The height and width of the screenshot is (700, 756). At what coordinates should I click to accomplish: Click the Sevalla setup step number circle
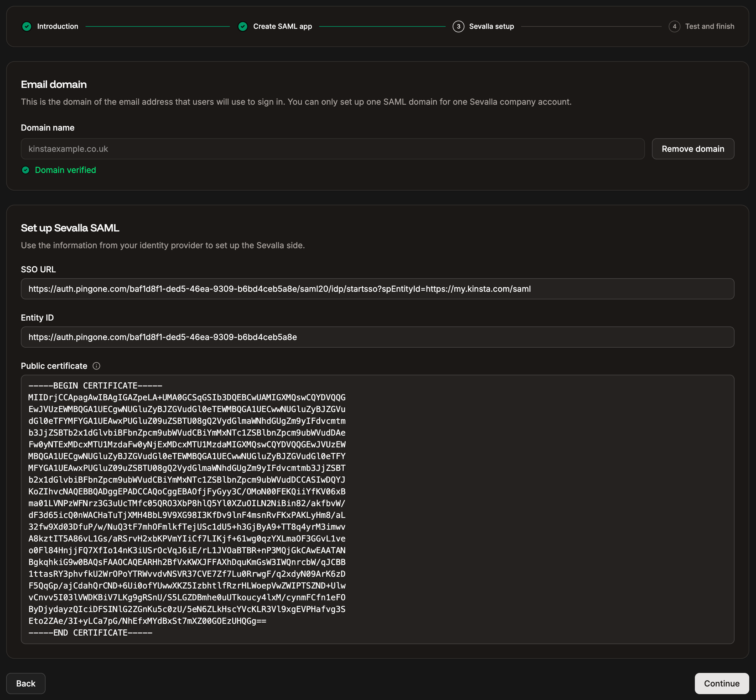click(x=458, y=26)
